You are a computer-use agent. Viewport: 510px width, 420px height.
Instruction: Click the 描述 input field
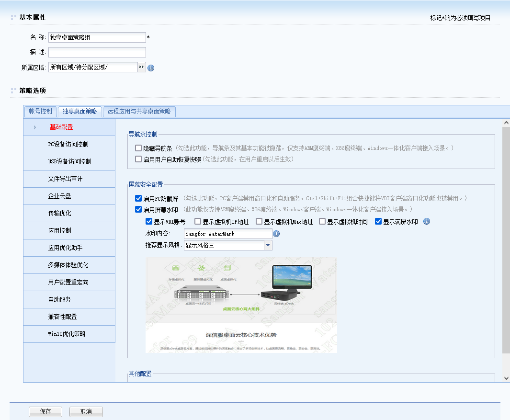(97, 52)
